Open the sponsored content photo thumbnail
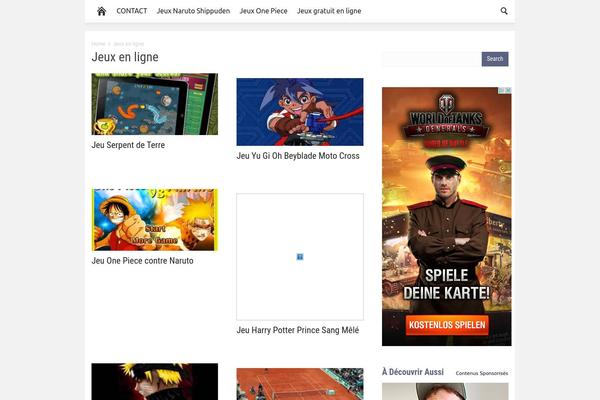The height and width of the screenshot is (400, 600). click(x=445, y=391)
